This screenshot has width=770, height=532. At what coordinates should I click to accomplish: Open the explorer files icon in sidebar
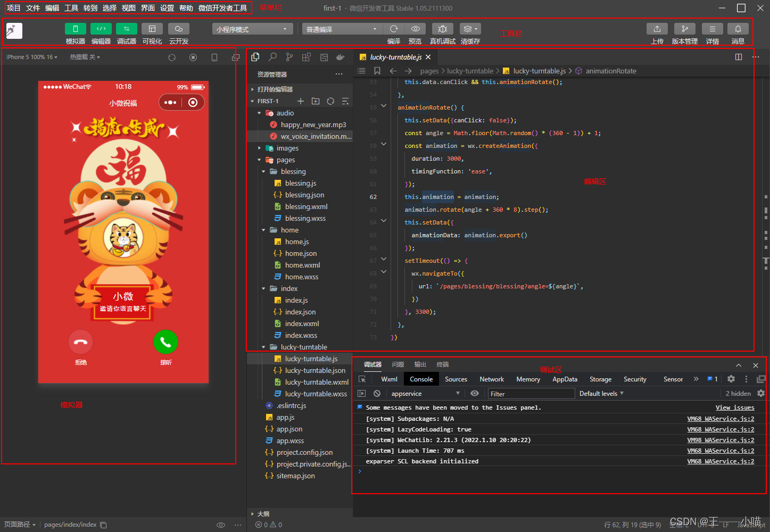click(x=255, y=57)
